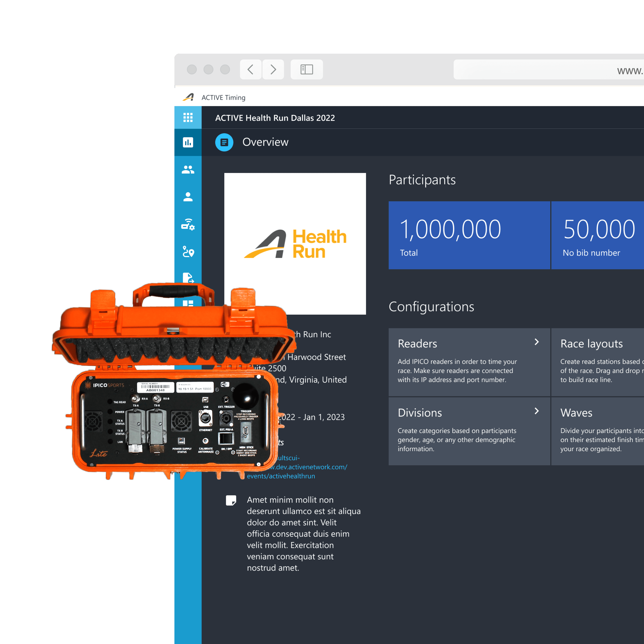Click the single user sidebar icon
Image resolution: width=644 pixels, height=644 pixels.
tap(188, 197)
